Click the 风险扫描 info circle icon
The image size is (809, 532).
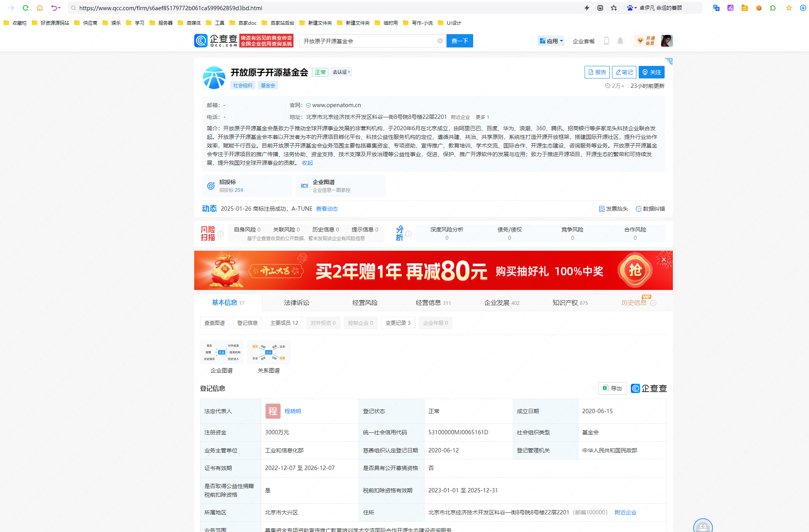(x=220, y=234)
